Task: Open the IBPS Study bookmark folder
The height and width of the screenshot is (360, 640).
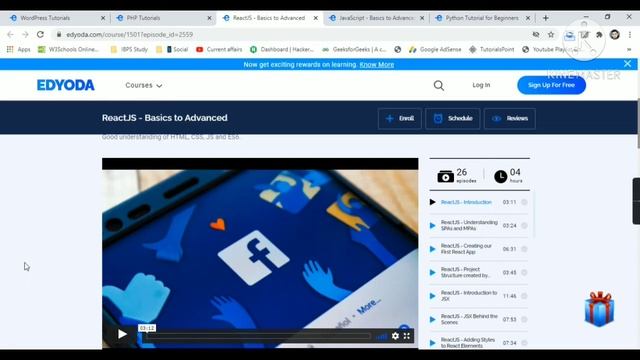Action: 129,49
